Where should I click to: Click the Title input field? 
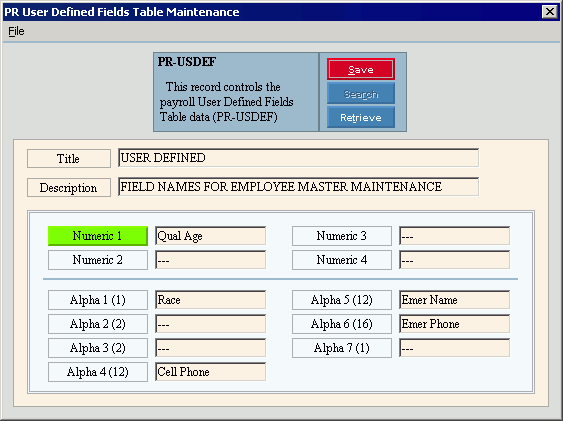298,158
